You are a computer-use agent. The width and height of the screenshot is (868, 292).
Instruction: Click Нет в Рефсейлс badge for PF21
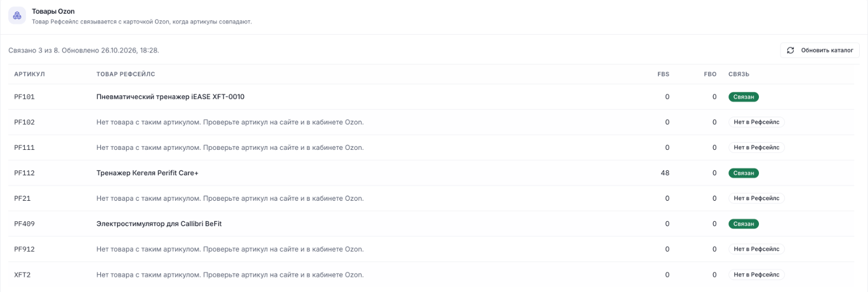coord(757,199)
